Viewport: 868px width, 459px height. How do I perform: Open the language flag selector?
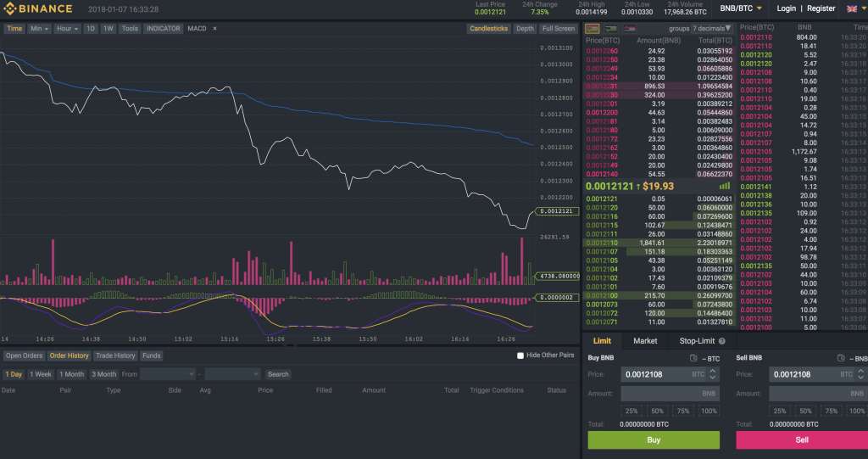point(855,8)
